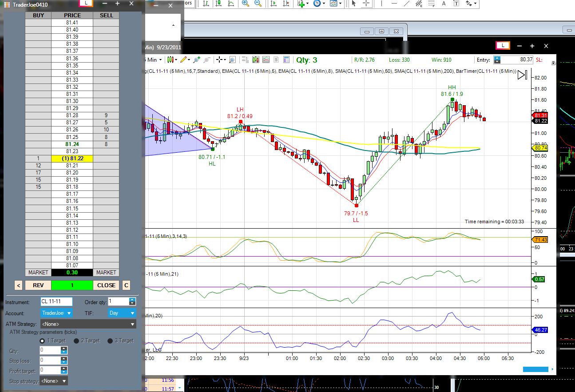
Task: Click the zoom in magnifier in top toolbar
Action: point(246,4)
